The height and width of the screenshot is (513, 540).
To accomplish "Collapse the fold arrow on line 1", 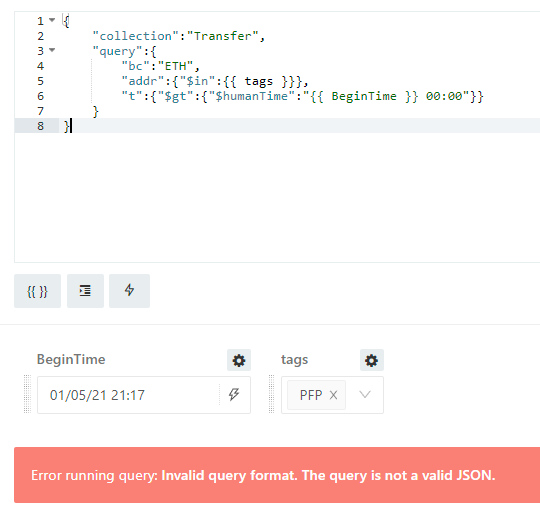I will coord(52,20).
